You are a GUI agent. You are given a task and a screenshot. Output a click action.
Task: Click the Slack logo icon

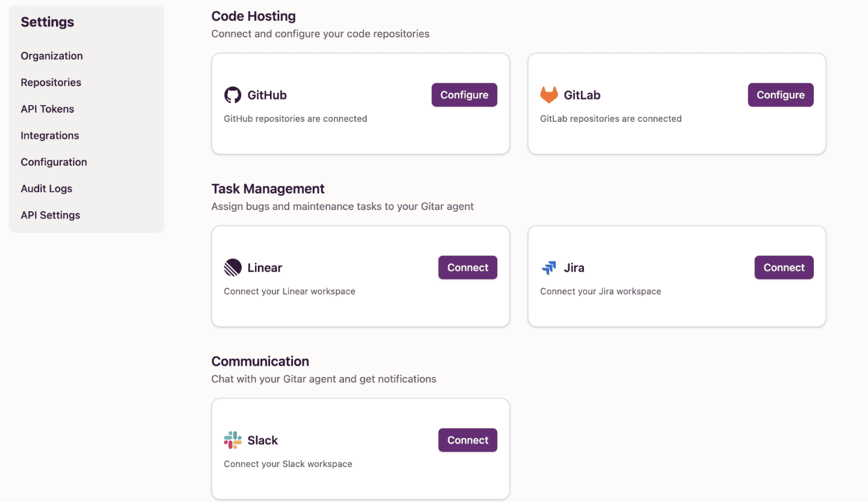(233, 440)
